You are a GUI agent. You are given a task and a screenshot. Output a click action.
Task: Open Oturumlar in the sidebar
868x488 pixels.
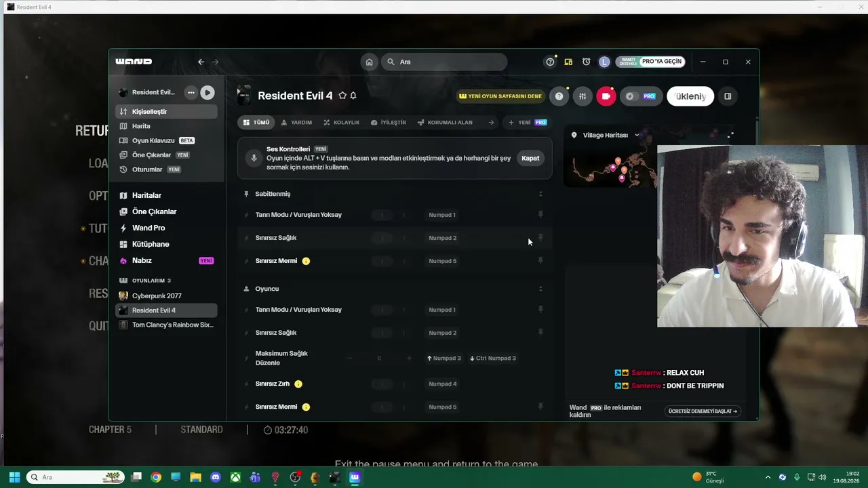tap(167, 169)
